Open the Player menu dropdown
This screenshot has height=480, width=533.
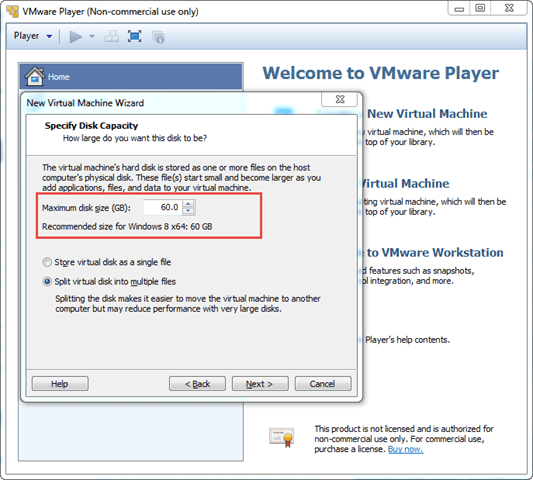click(x=33, y=36)
